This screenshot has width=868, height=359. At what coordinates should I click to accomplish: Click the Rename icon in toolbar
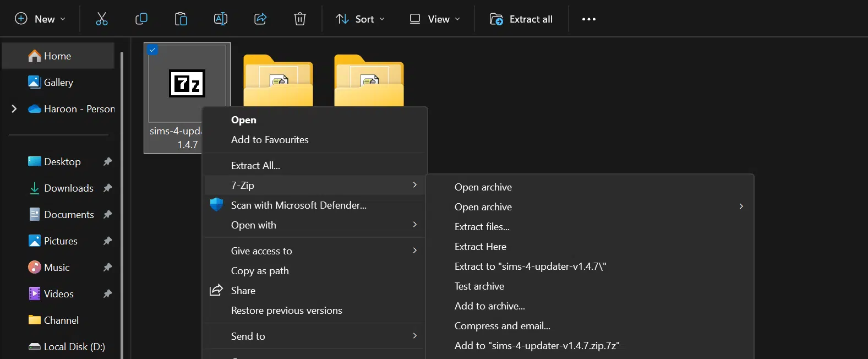coord(221,19)
